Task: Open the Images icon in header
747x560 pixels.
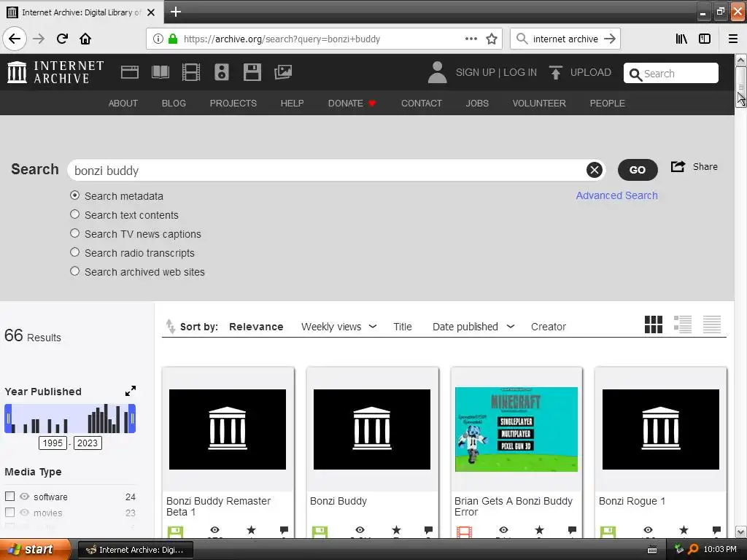Action: [283, 72]
